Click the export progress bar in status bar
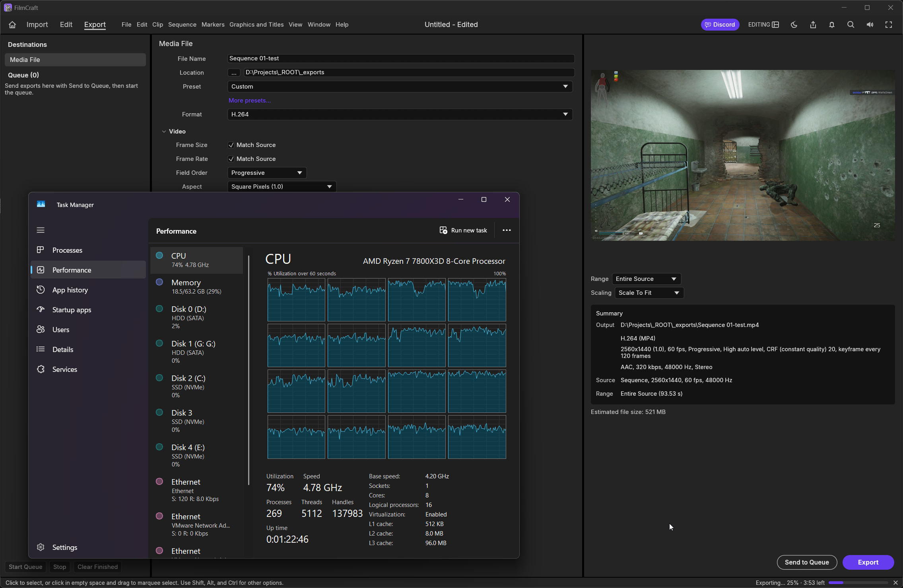The width and height of the screenshot is (903, 588). pyautogui.click(x=858, y=582)
